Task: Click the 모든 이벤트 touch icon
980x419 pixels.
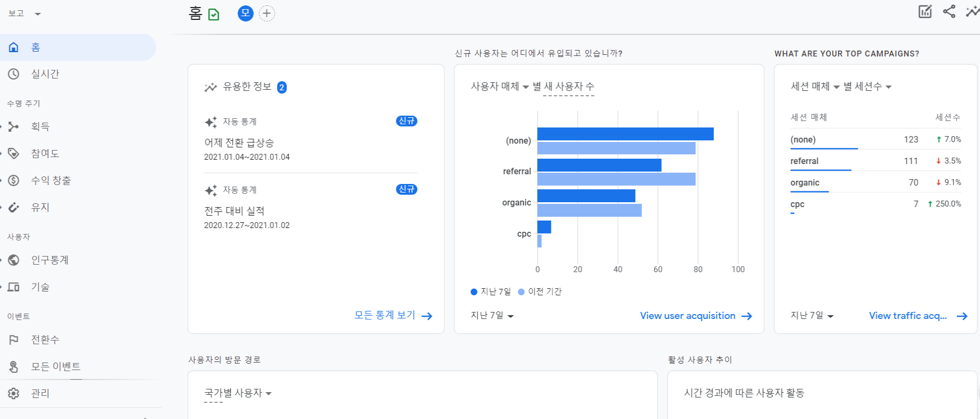Action: click(x=13, y=367)
